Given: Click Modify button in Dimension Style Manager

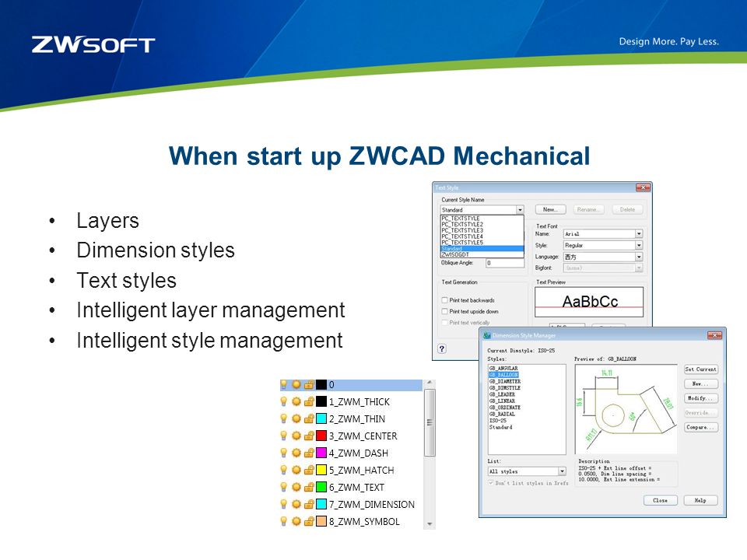Looking at the screenshot, I should coord(700,398).
